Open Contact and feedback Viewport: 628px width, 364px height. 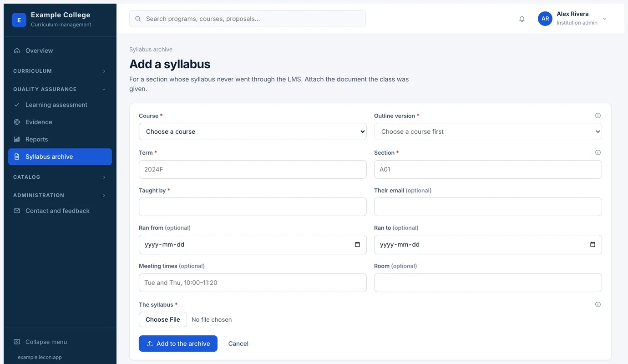tap(60, 211)
